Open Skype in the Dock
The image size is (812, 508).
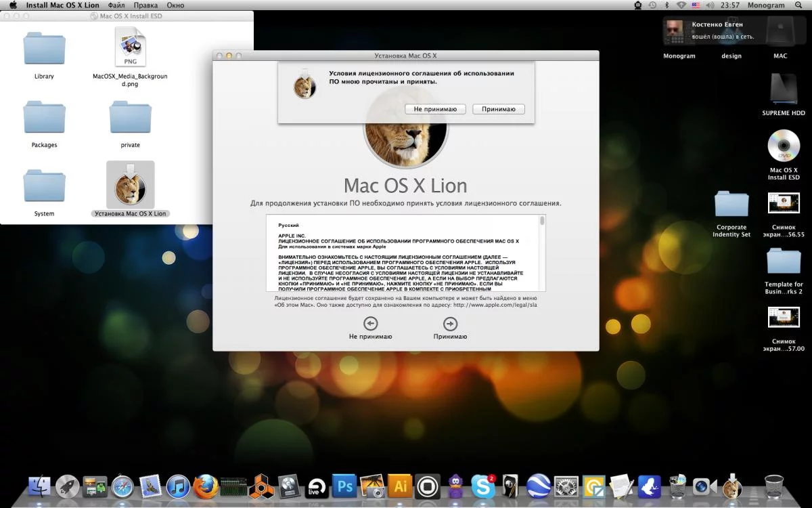[x=482, y=486]
